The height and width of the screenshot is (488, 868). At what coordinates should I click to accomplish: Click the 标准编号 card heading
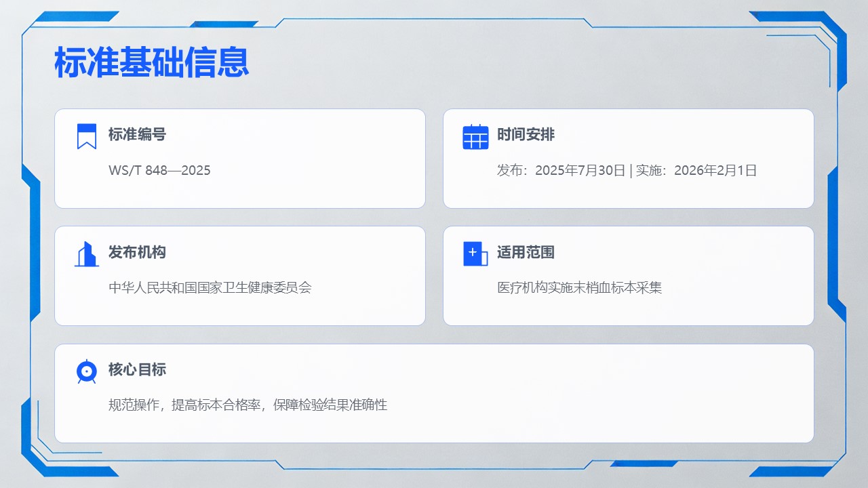click(137, 134)
